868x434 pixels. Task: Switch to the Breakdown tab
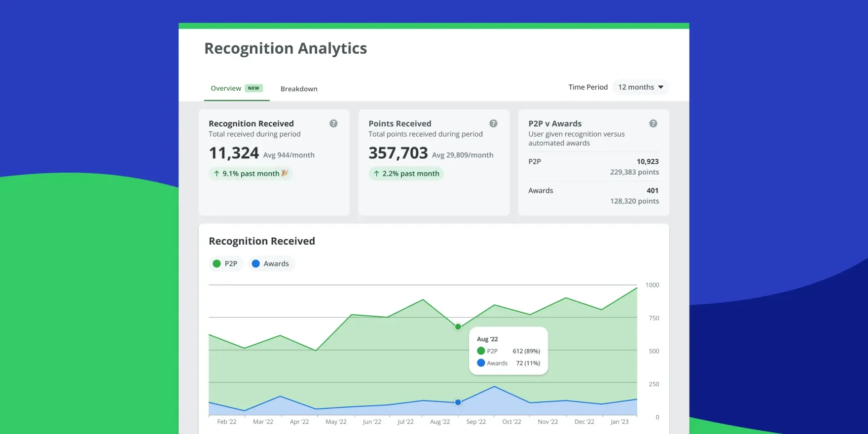(299, 89)
